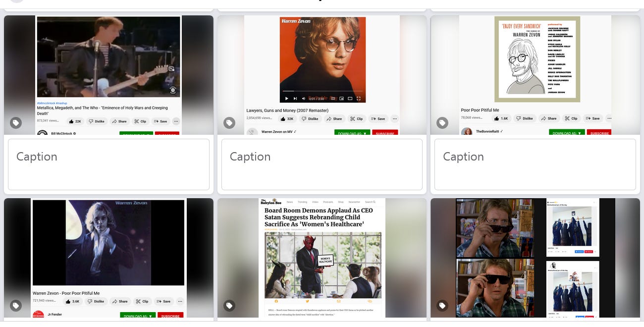Click the Bill McClintock channel name

click(x=62, y=133)
